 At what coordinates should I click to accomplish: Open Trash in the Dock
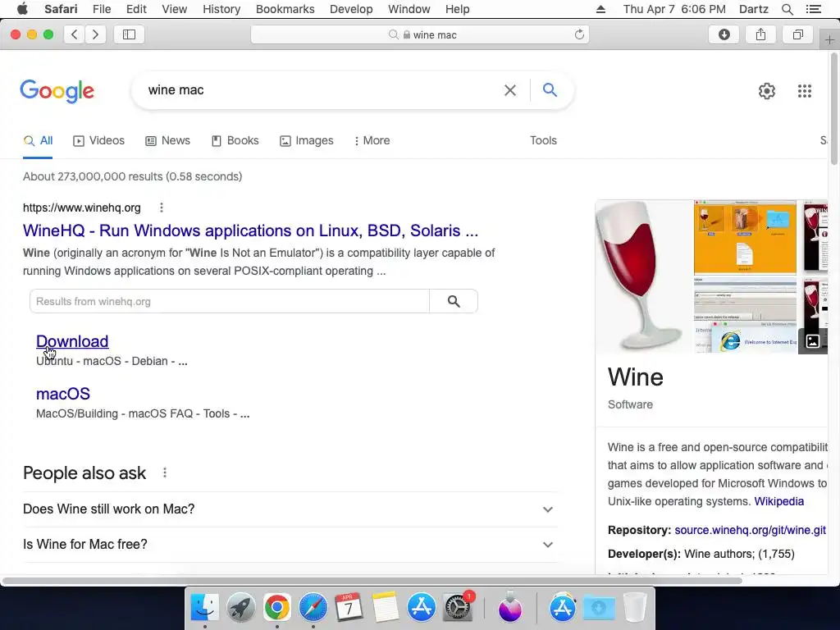click(x=635, y=607)
